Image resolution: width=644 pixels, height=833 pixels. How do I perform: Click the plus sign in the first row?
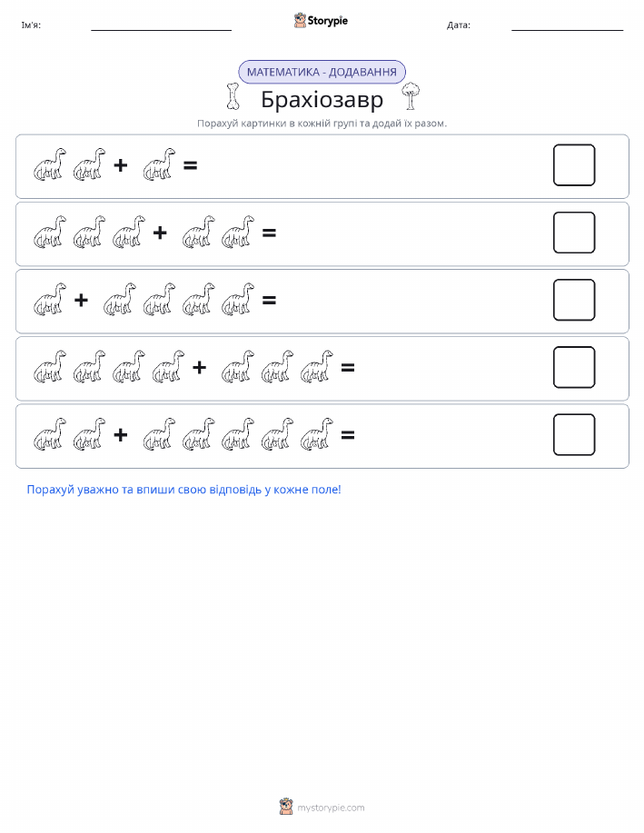121,165
